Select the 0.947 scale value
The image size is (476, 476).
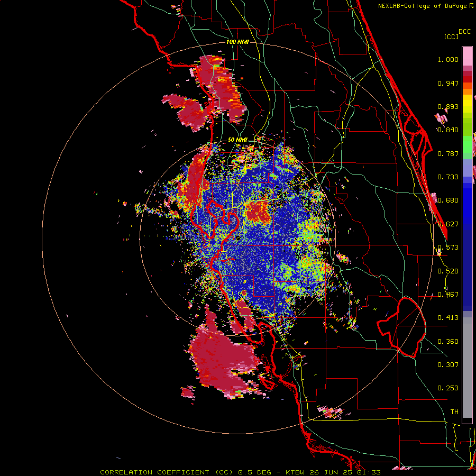[x=448, y=83]
